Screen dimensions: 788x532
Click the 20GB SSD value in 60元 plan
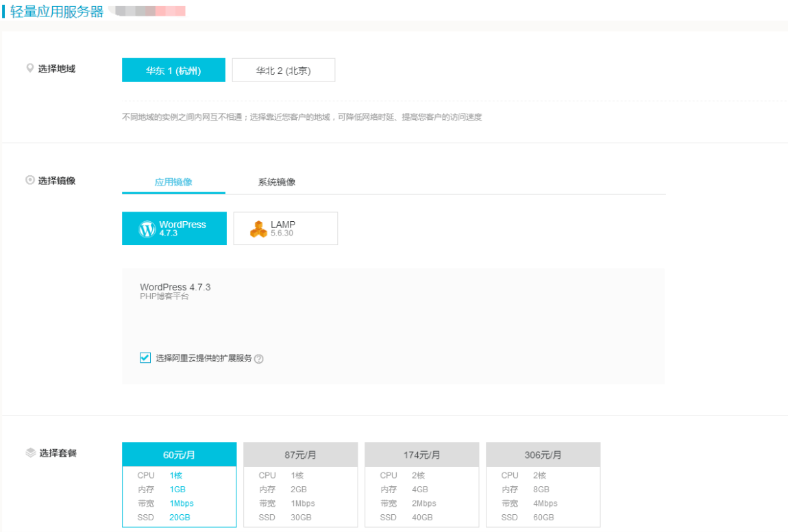(x=180, y=518)
